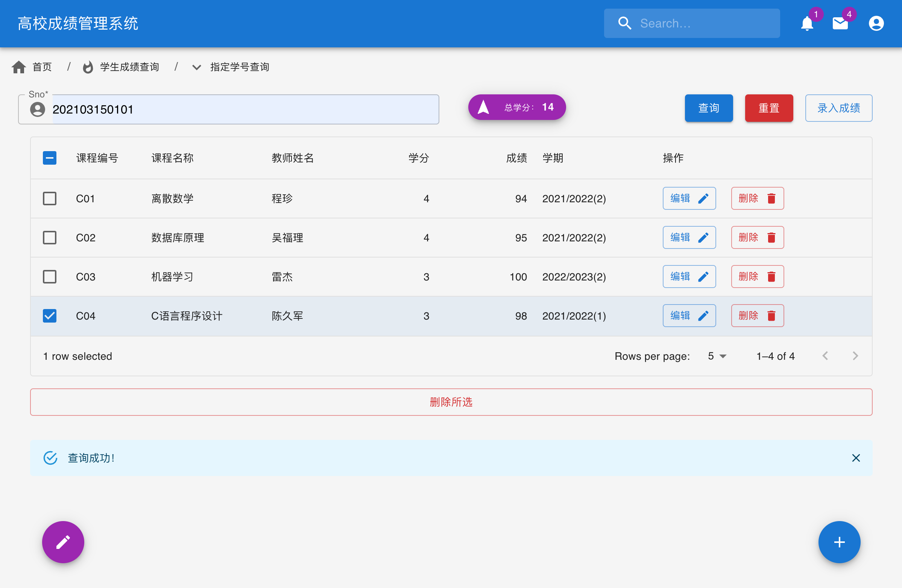Go to next table page arrow
Screen dimensions: 902x588
(x=855, y=356)
